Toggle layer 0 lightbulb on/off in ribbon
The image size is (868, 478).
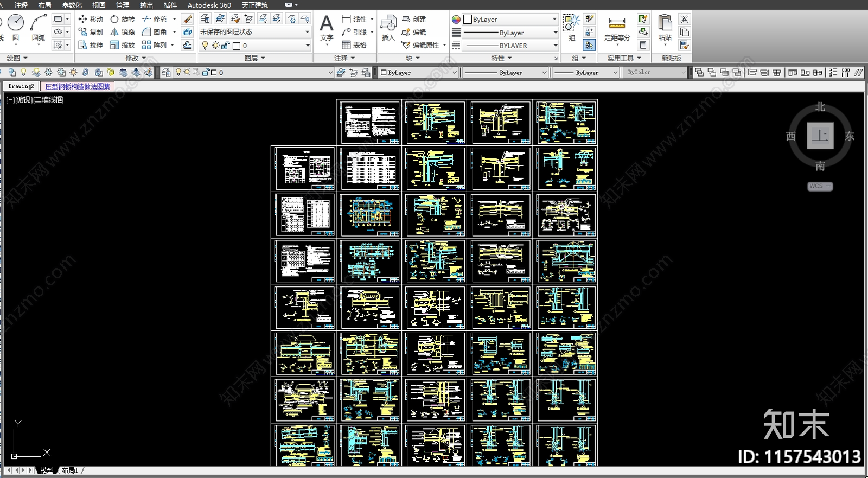(205, 46)
